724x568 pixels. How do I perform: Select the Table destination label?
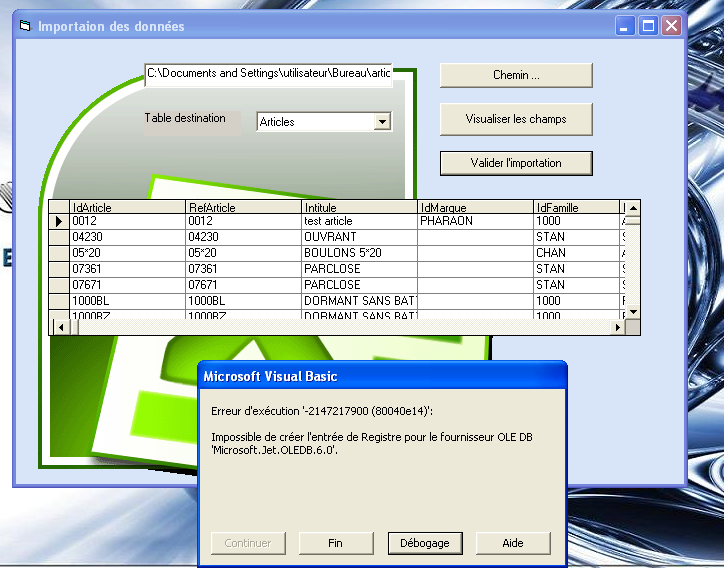coord(185,118)
